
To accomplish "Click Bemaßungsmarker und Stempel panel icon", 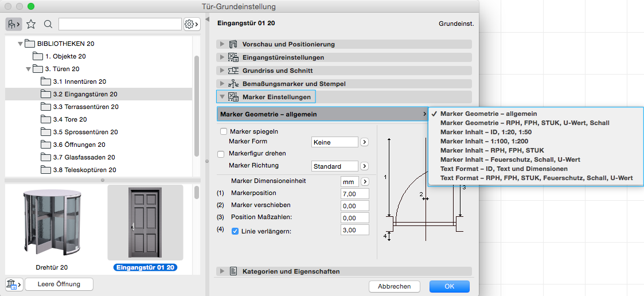I will pyautogui.click(x=233, y=84).
